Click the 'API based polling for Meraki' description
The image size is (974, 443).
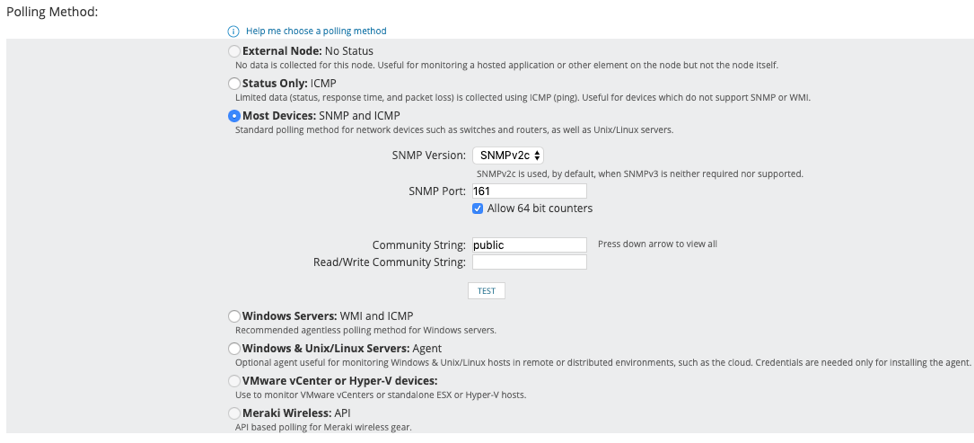point(323,427)
